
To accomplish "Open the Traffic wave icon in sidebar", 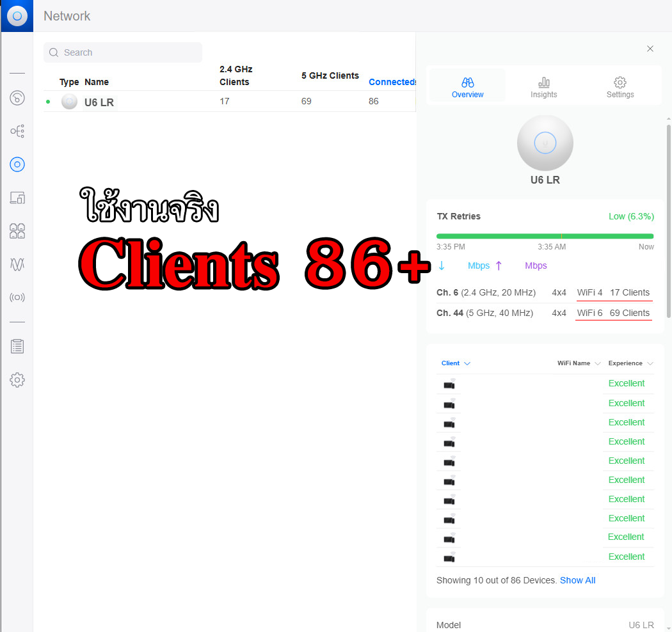I will click(x=17, y=264).
